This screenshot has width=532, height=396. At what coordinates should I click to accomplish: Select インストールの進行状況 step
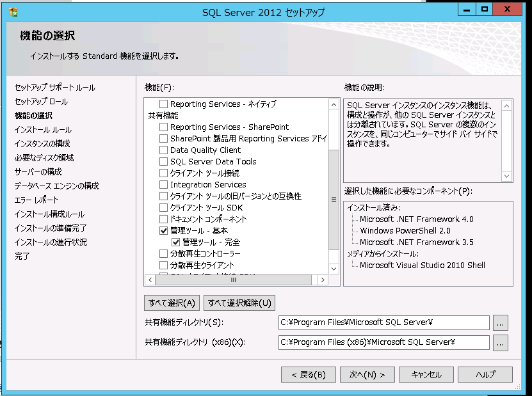(51, 242)
